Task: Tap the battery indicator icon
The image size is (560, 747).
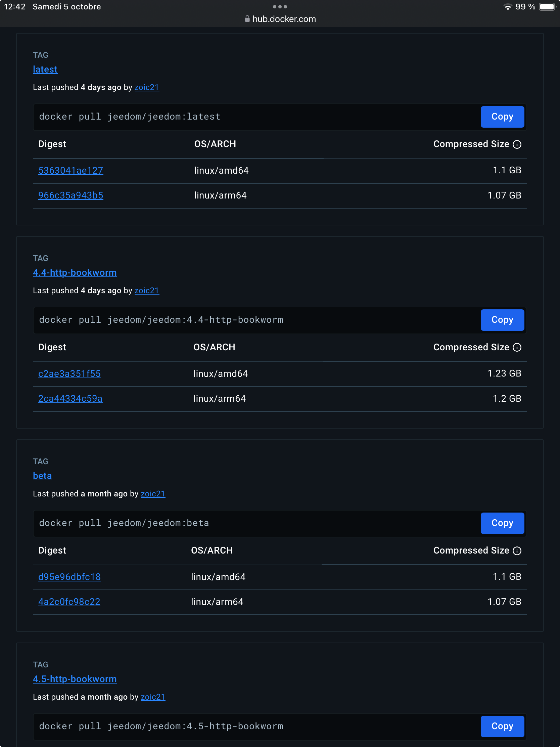Action: (x=547, y=7)
